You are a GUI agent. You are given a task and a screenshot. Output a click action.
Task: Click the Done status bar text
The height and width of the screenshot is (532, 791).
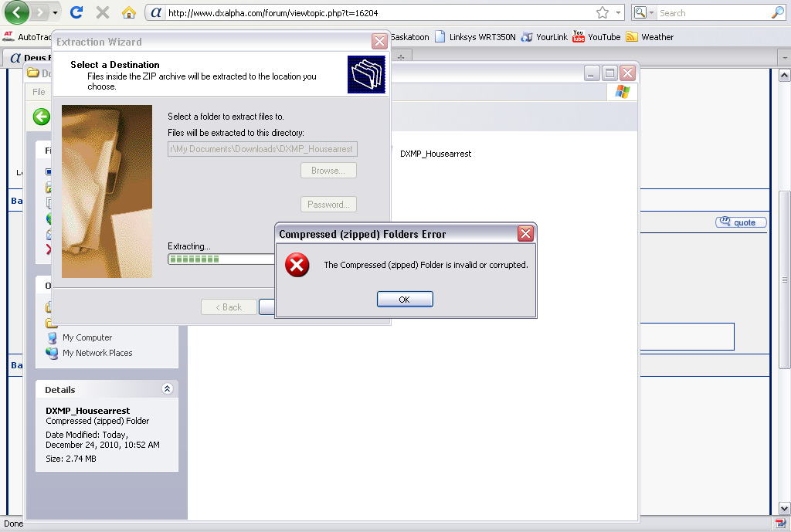point(14,524)
